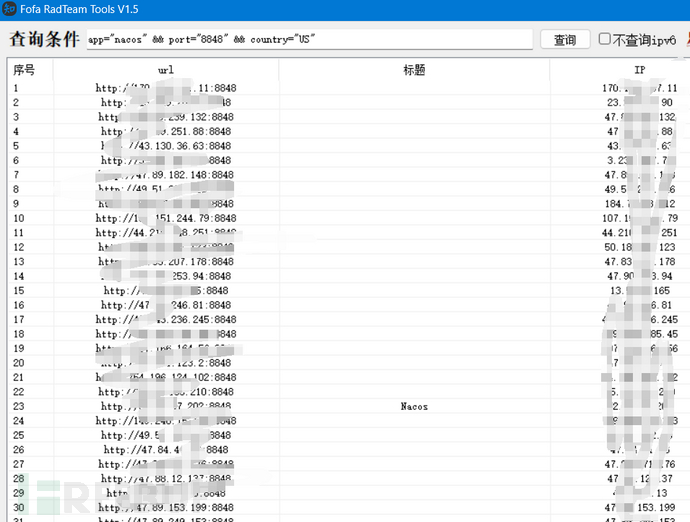Select row 1 URL ending .11:8848
The width and height of the screenshot is (690, 522).
click(x=166, y=88)
